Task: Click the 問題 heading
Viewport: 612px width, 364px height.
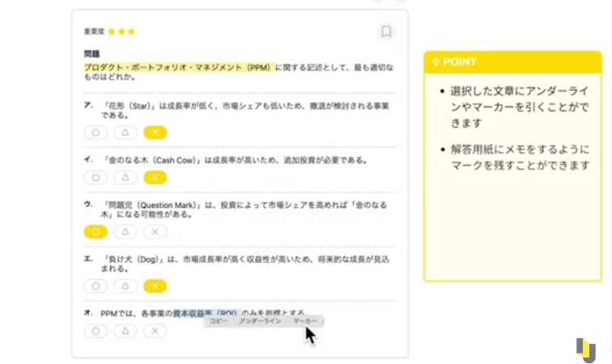Action: [91, 54]
